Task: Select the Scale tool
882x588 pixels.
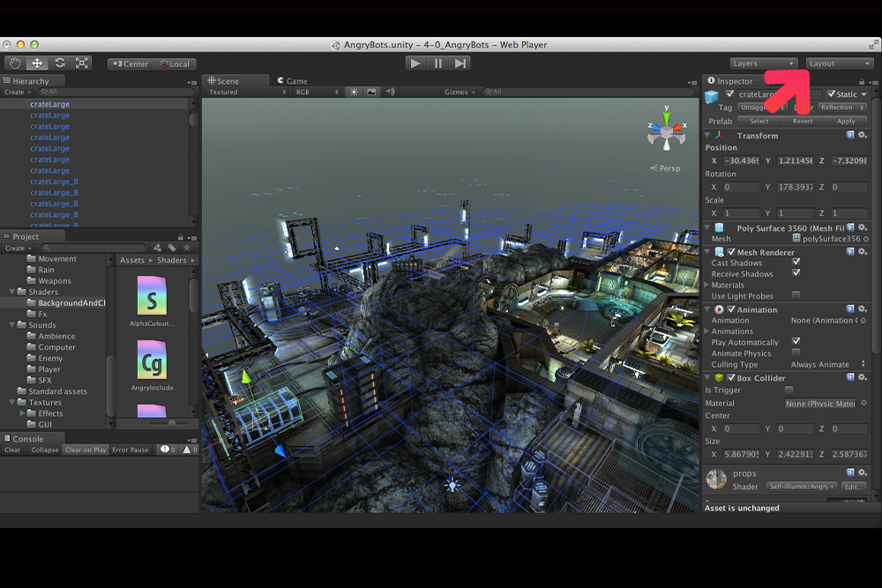Action: point(81,63)
